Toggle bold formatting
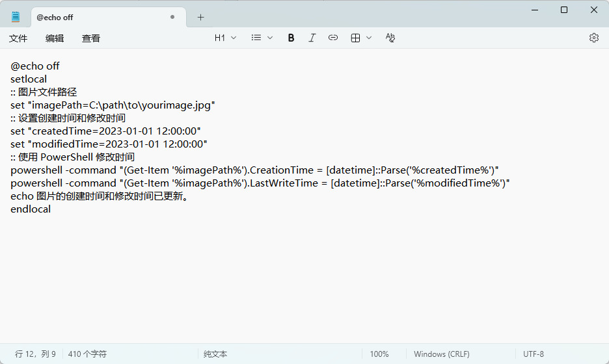This screenshot has height=364, width=609. 291,38
